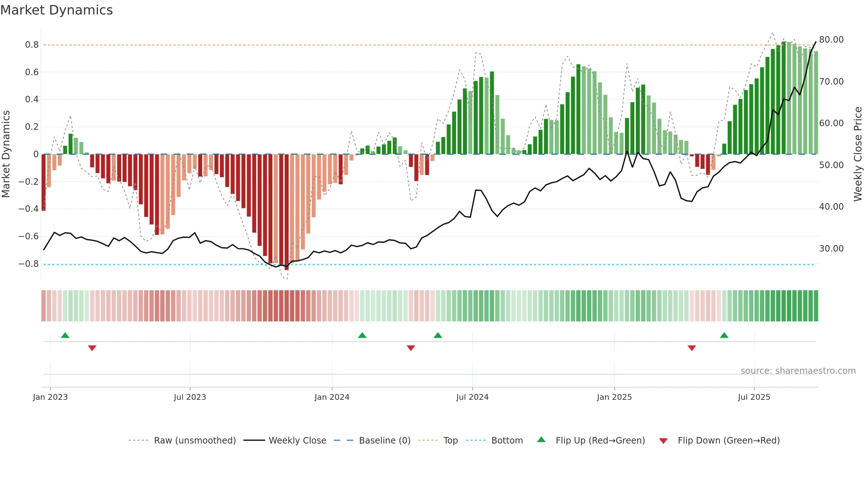
Task: Click the −0.6 left axis tick label
Action: coord(29,236)
